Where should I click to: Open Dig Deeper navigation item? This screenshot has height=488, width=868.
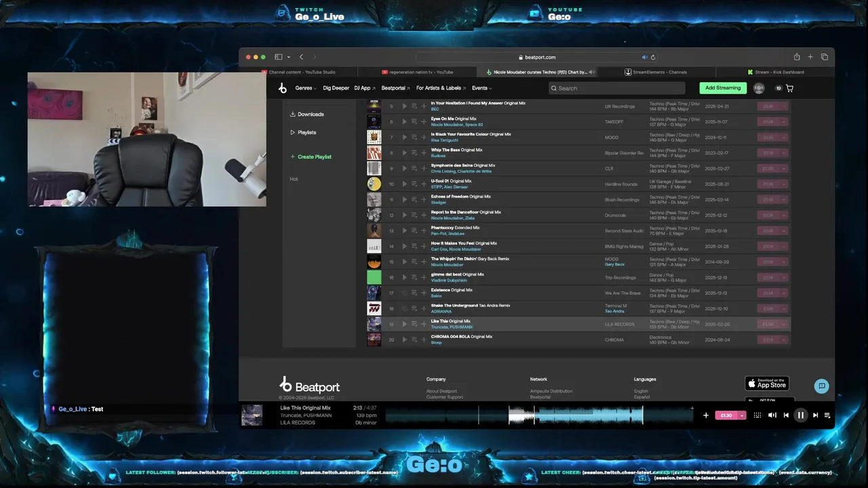point(336,88)
